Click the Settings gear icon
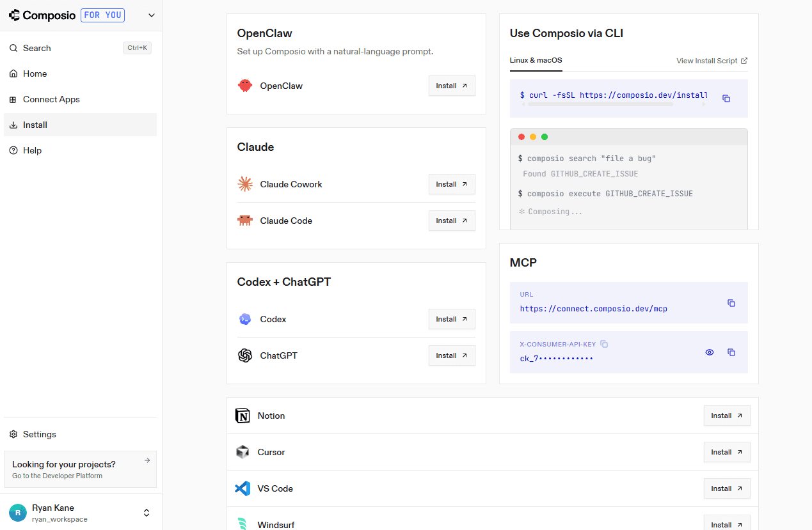 (13, 434)
